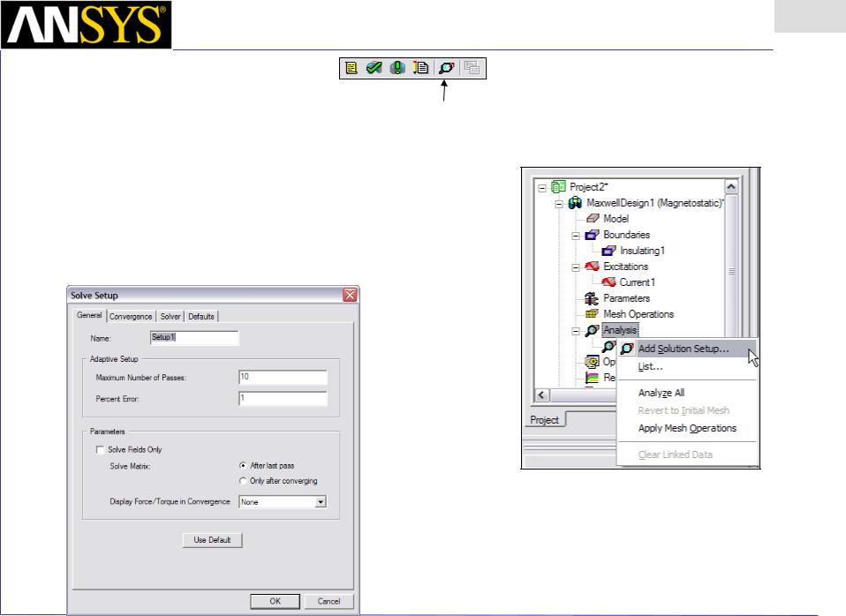Click the Results chart icon in tree
Image resolution: width=846 pixels, height=616 pixels.
point(593,378)
